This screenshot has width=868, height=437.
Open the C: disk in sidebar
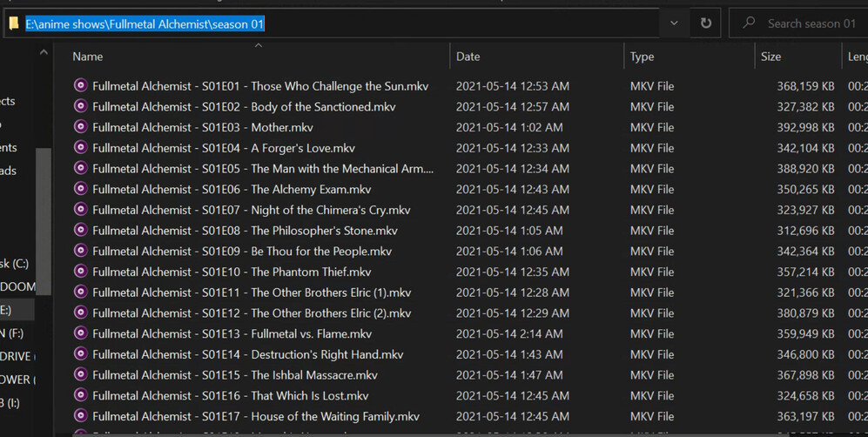pos(15,263)
